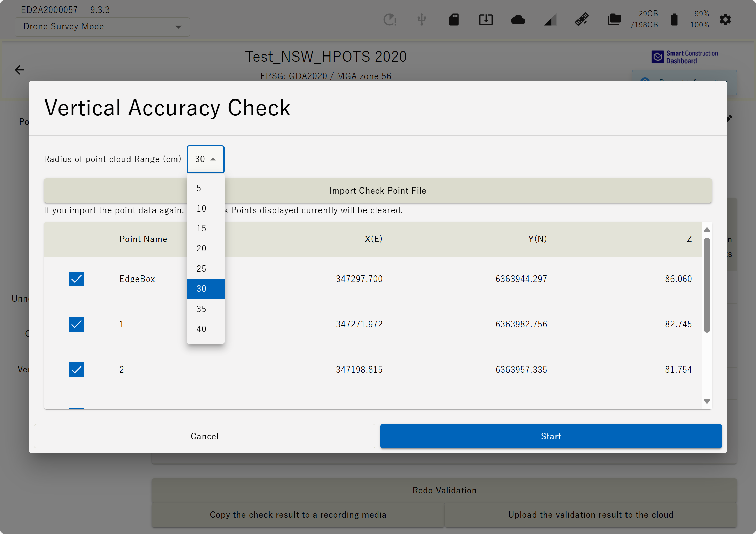
Task: Click Z value 81.754
Action: [679, 370]
